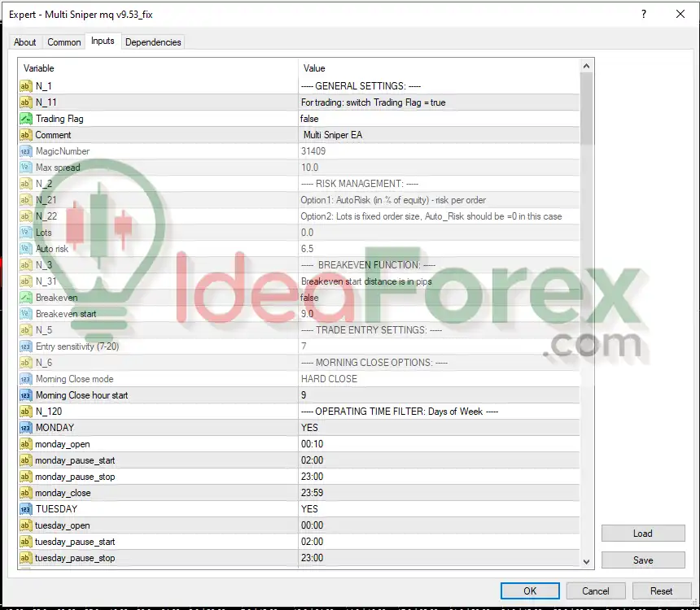Click the string icon beside monday_open

(25, 444)
